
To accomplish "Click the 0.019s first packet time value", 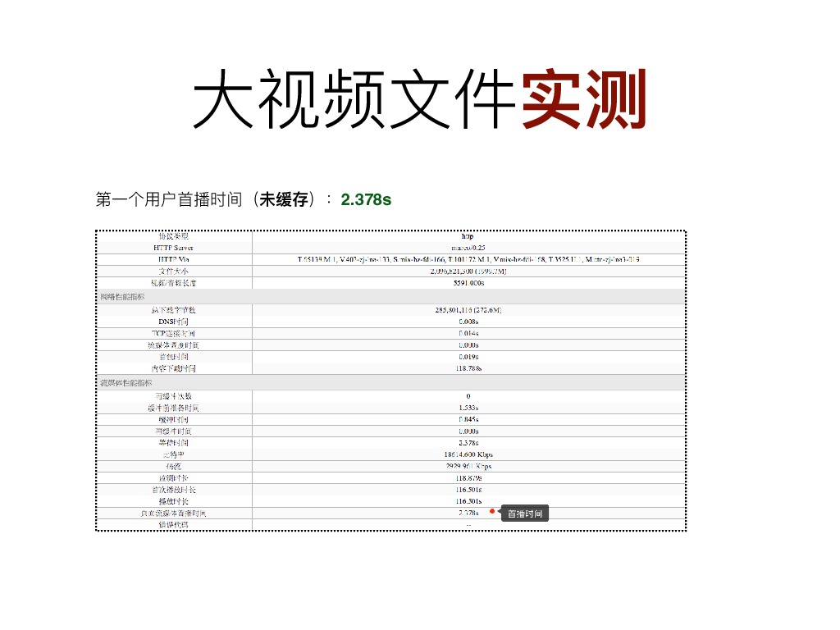I will [468, 358].
